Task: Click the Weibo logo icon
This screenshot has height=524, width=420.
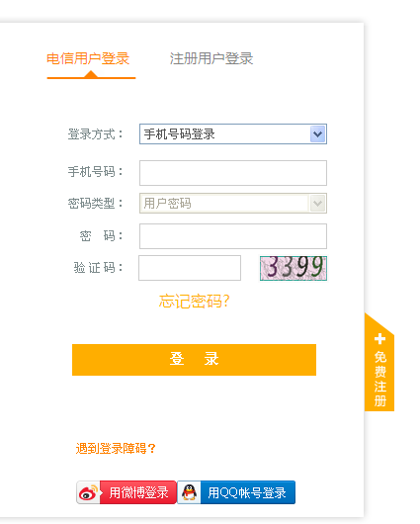Action: [88, 492]
